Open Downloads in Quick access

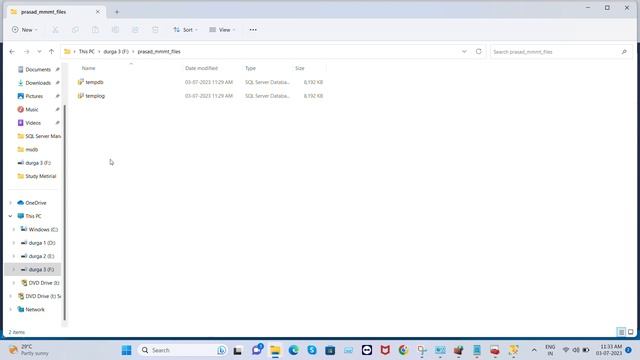tap(38, 83)
